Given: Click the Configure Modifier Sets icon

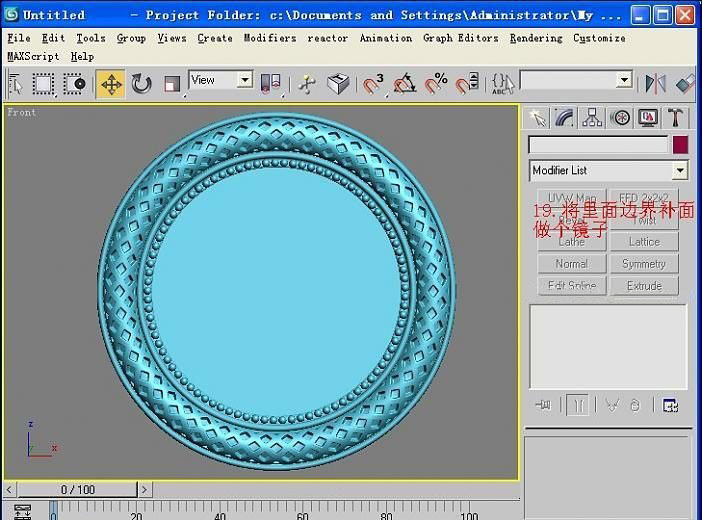Looking at the screenshot, I should pyautogui.click(x=670, y=405).
